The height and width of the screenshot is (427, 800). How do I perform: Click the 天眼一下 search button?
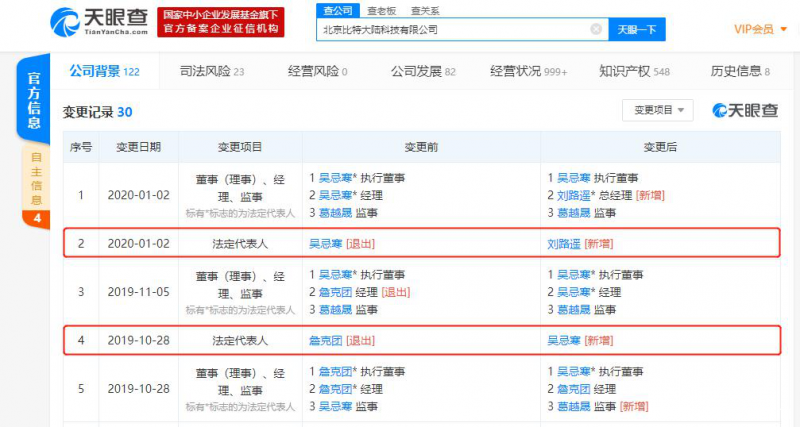pos(637,30)
